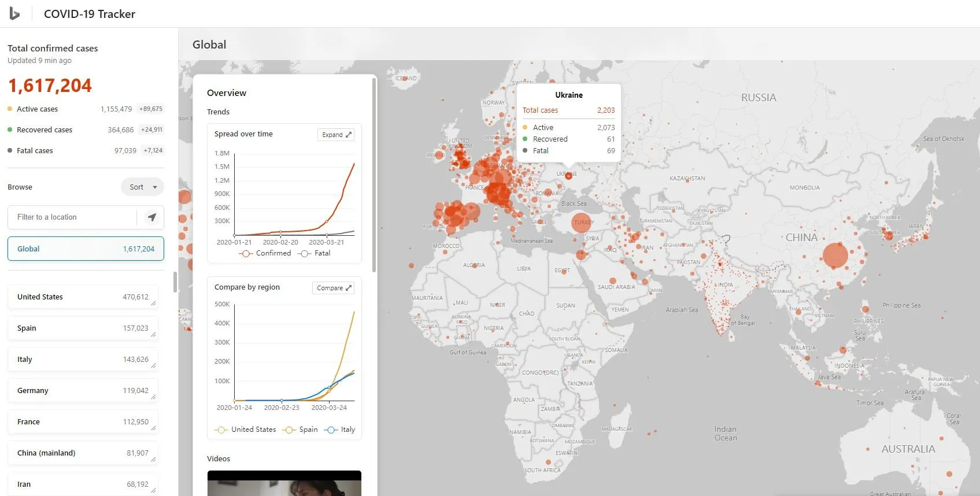Screen dimensions: 980x496
Task: Select the Global location entry
Action: pos(86,249)
